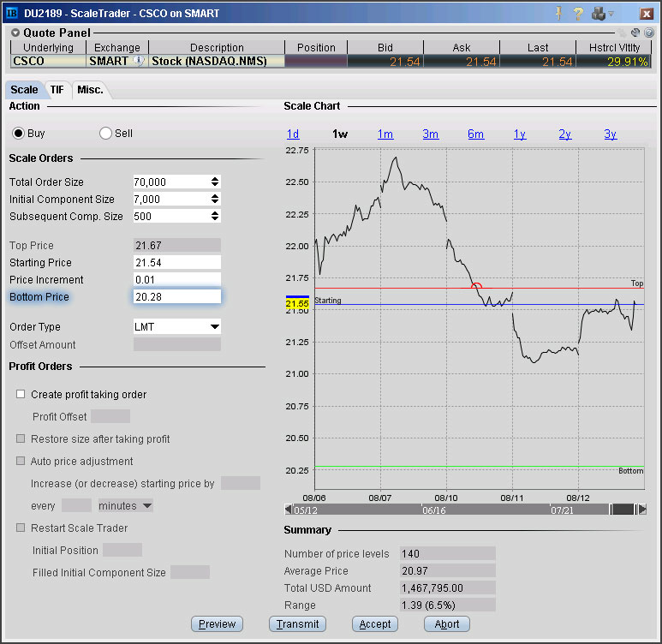Viewport: 662px width, 644px height.
Task: Open dropdown arrow next to cubes icon
Action: point(611,14)
